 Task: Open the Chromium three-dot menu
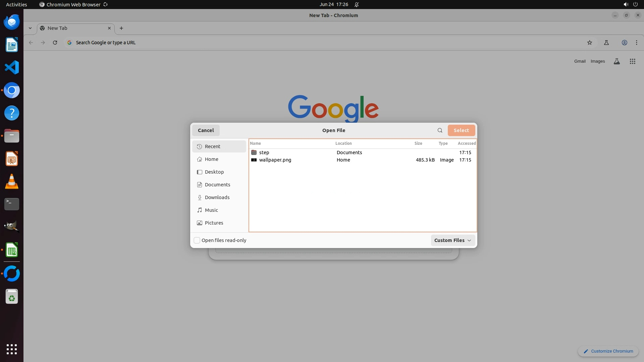[x=636, y=43]
